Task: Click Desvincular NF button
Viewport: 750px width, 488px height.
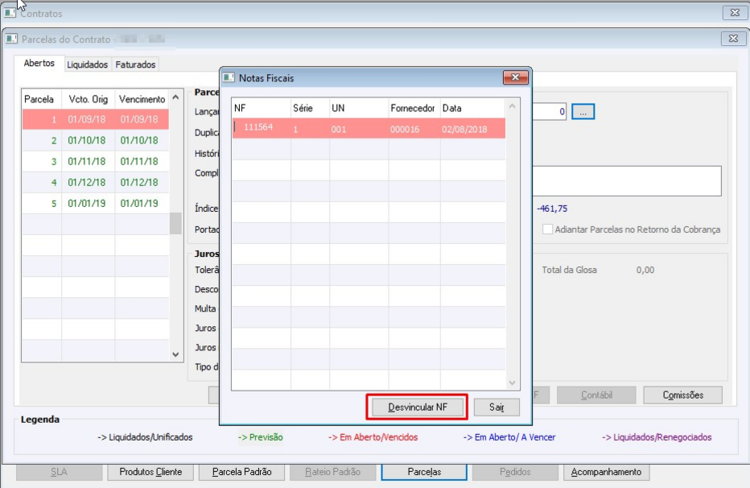Action: (x=418, y=407)
